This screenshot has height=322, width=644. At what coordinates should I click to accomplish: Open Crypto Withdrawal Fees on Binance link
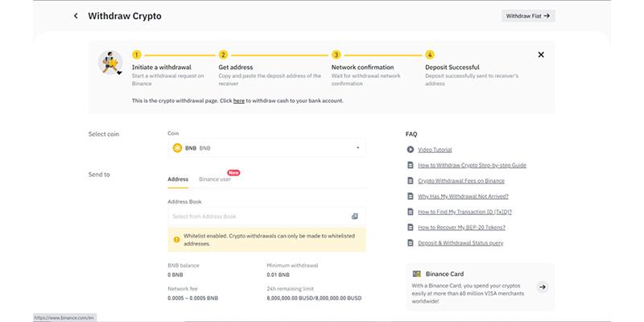click(x=461, y=181)
